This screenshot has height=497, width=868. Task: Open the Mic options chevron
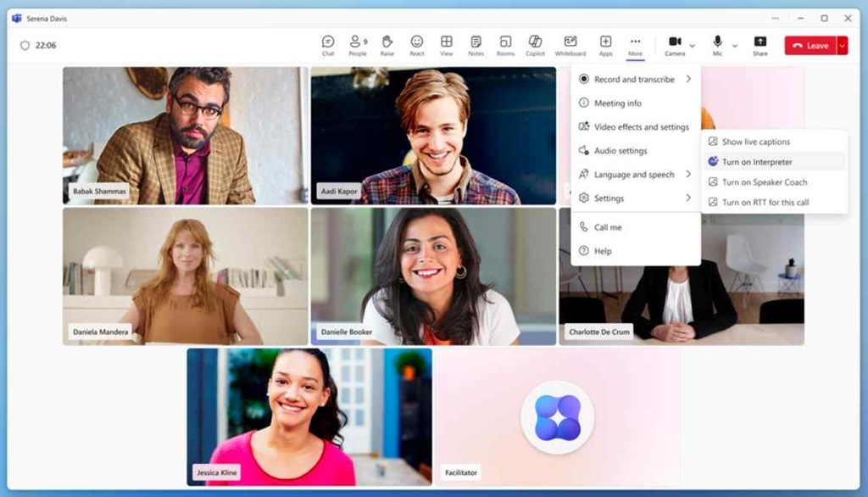click(735, 45)
